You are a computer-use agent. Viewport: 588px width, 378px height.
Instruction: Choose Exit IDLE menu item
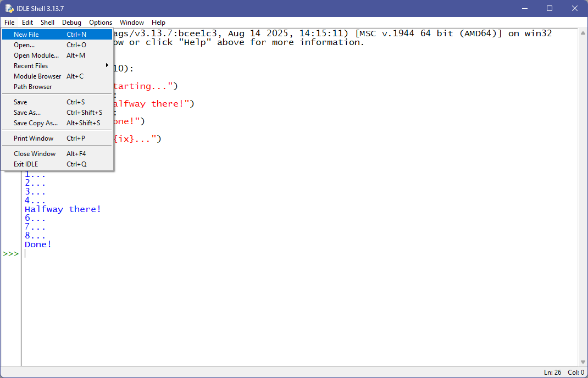tap(26, 164)
